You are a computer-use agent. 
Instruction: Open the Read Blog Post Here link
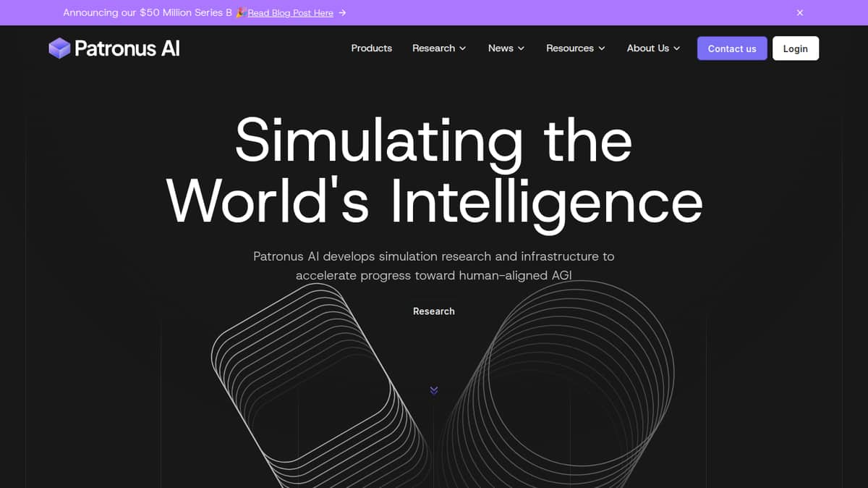pyautogui.click(x=290, y=13)
